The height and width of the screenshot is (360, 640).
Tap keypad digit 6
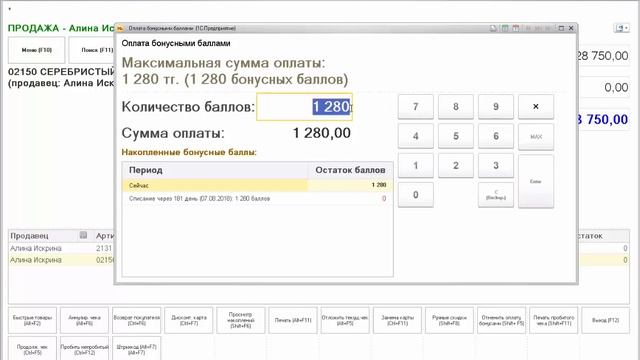(496, 136)
